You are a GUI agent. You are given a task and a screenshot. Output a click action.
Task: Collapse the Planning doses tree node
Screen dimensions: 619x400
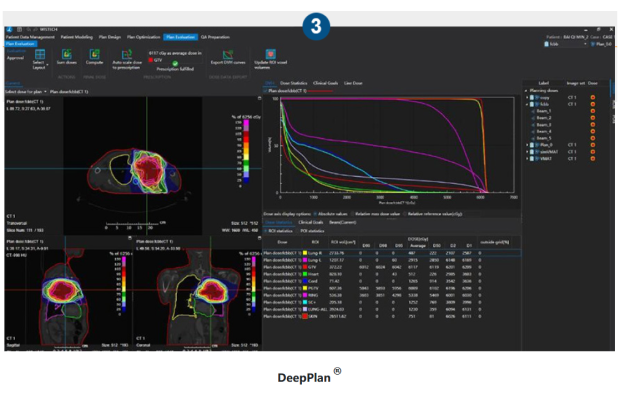click(x=526, y=91)
